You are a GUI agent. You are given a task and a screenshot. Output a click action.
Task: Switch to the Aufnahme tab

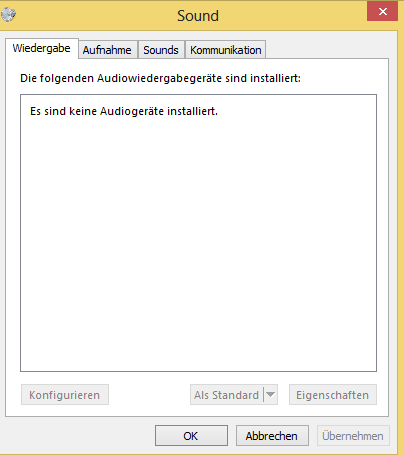click(107, 50)
